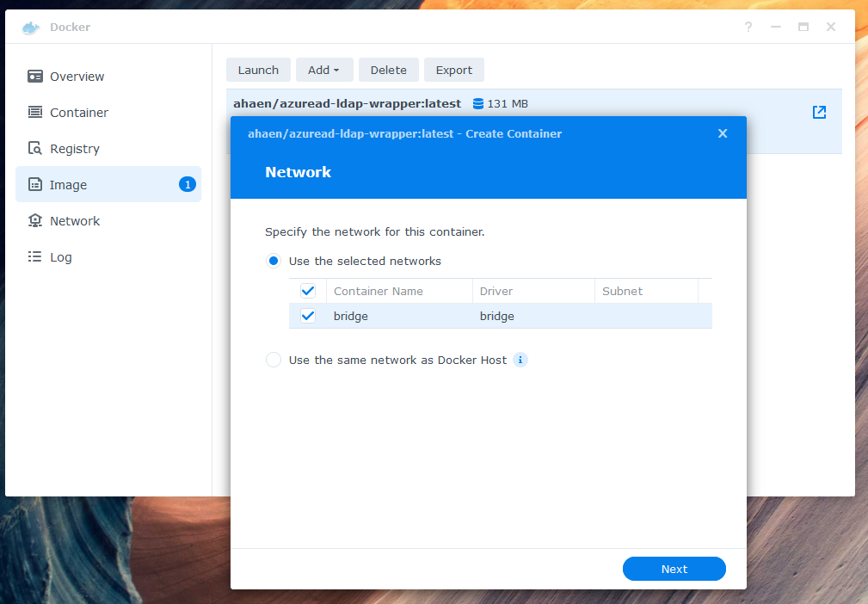Click the Launch button
868x604 pixels.
258,70
